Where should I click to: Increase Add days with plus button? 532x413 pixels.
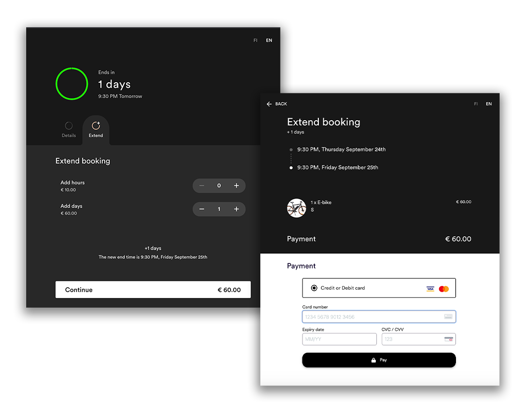click(237, 209)
